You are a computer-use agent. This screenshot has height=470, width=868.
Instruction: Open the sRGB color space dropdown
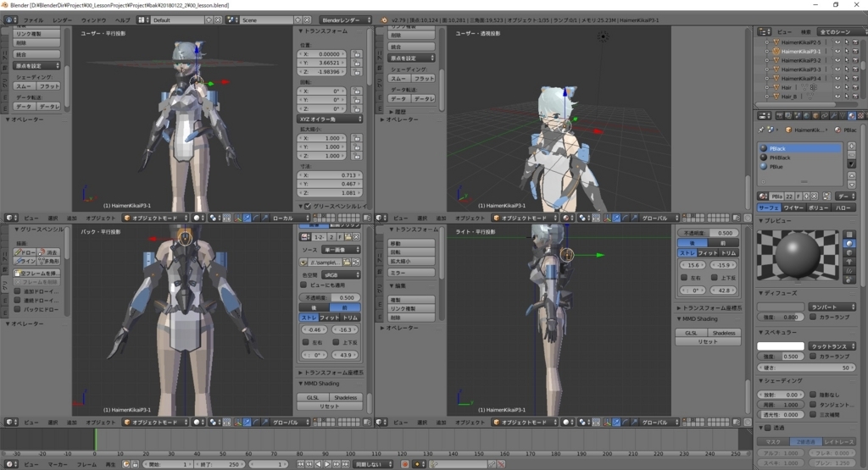pyautogui.click(x=340, y=275)
